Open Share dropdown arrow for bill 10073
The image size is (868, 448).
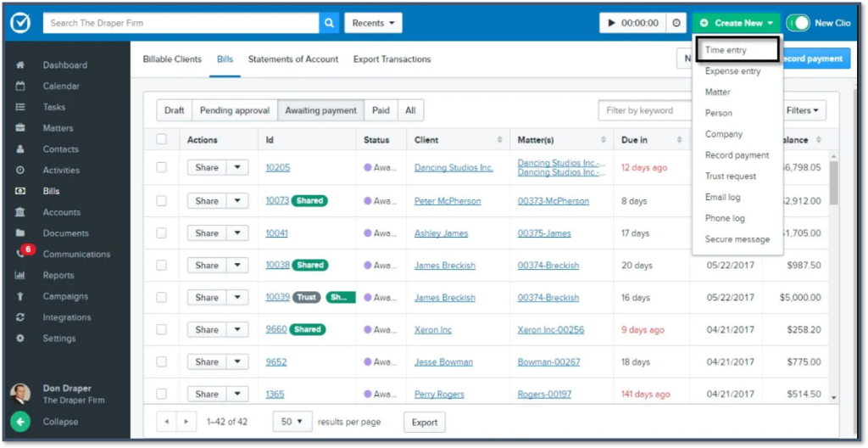237,201
